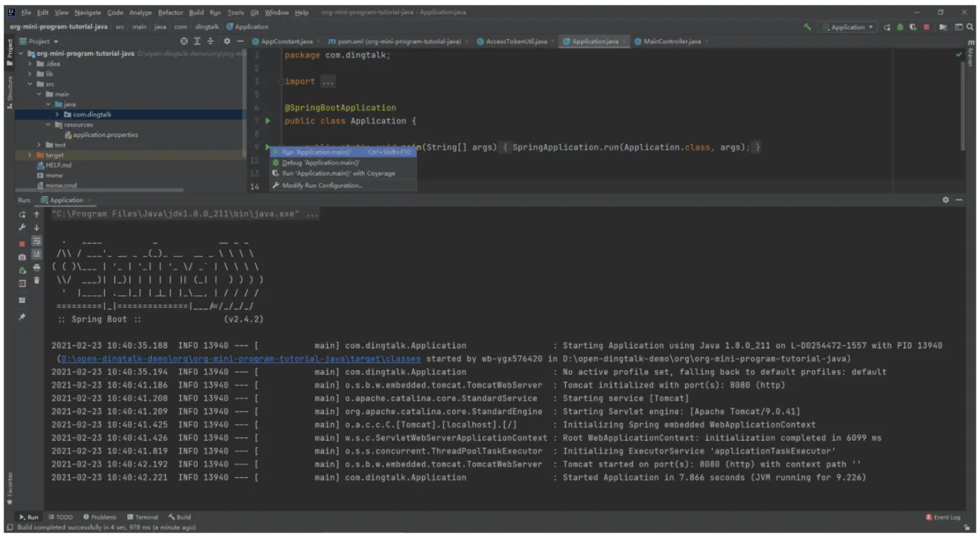
Task: Click Run with Coverage icon in top toolbar
Action: coord(913,27)
